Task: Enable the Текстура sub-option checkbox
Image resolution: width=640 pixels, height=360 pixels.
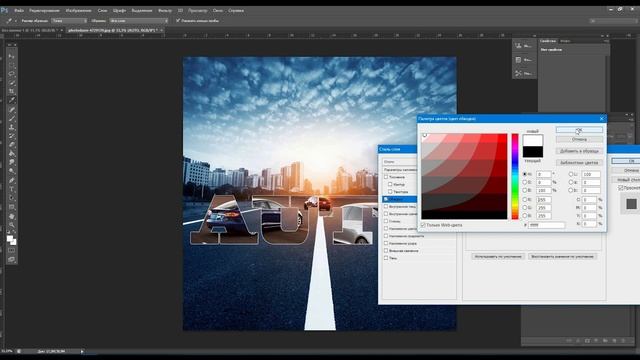Action: pos(391,192)
